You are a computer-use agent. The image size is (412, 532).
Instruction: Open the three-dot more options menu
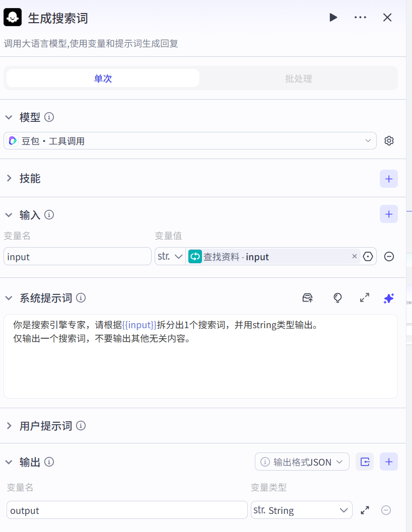[360, 18]
